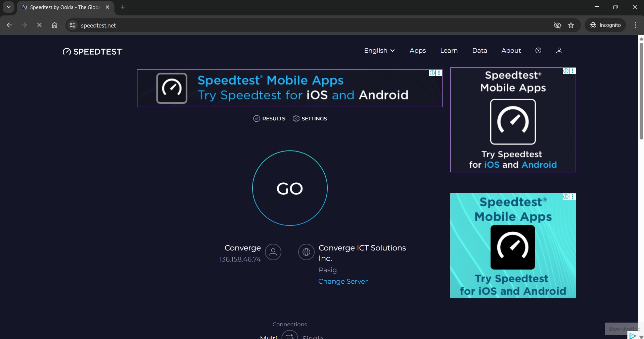The width and height of the screenshot is (644, 339).
Task: Stop loading the page
Action: click(x=39, y=25)
